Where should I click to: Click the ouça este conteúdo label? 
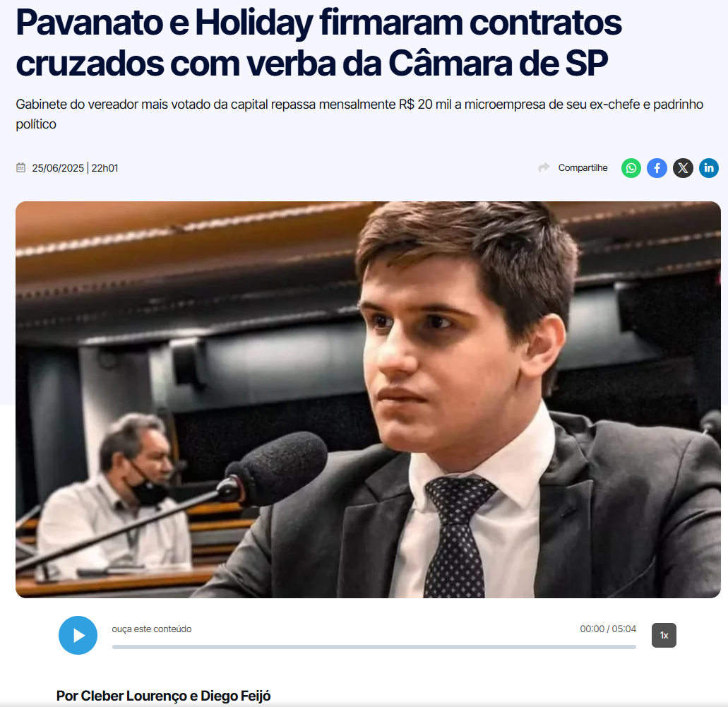click(151, 629)
